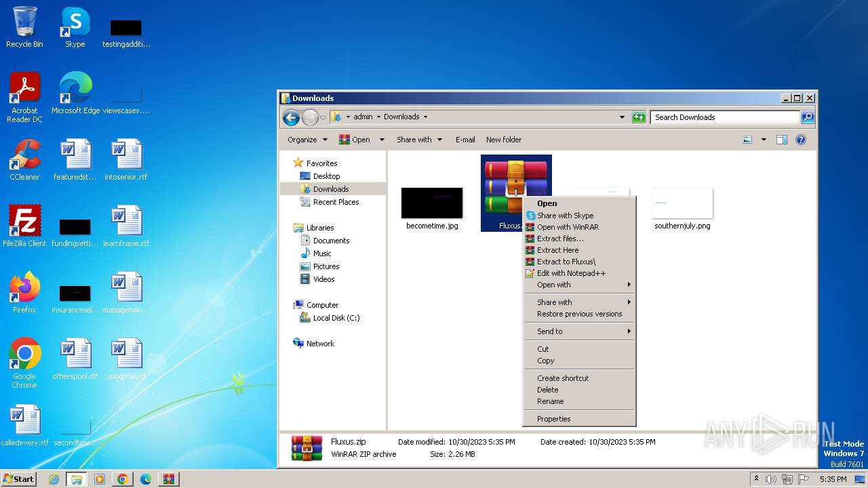Click the refresh button beside address bar
868x488 pixels.
click(639, 117)
